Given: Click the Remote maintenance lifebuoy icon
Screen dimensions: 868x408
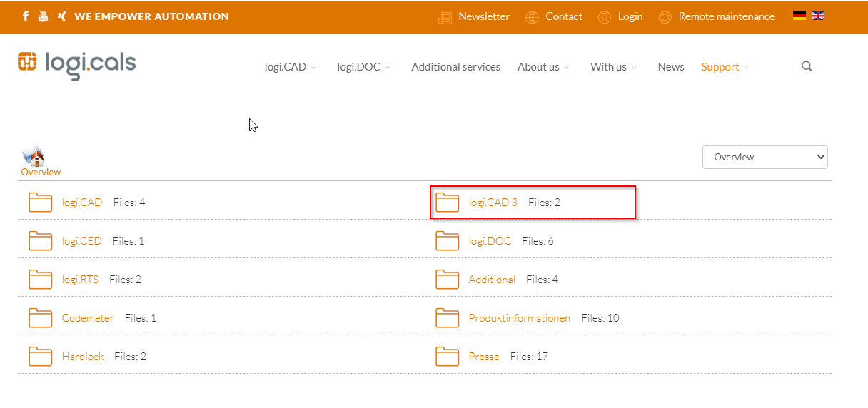Looking at the screenshot, I should (665, 16).
